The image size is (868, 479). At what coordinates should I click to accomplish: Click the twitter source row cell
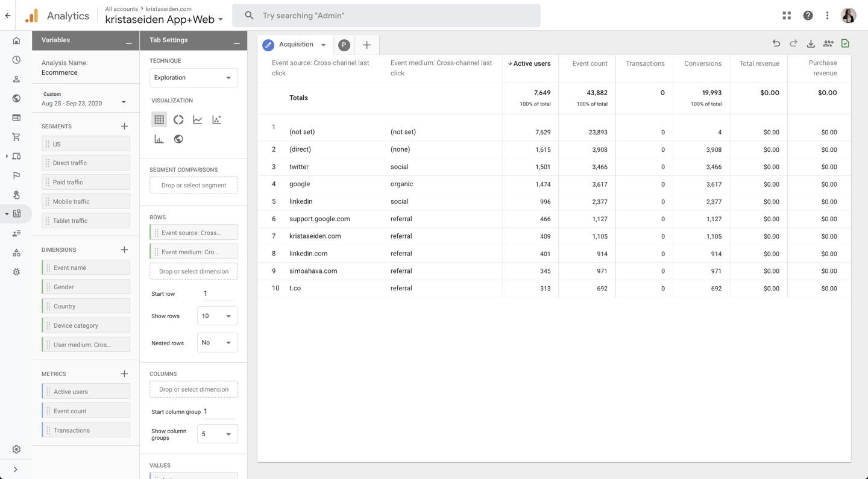tap(299, 167)
